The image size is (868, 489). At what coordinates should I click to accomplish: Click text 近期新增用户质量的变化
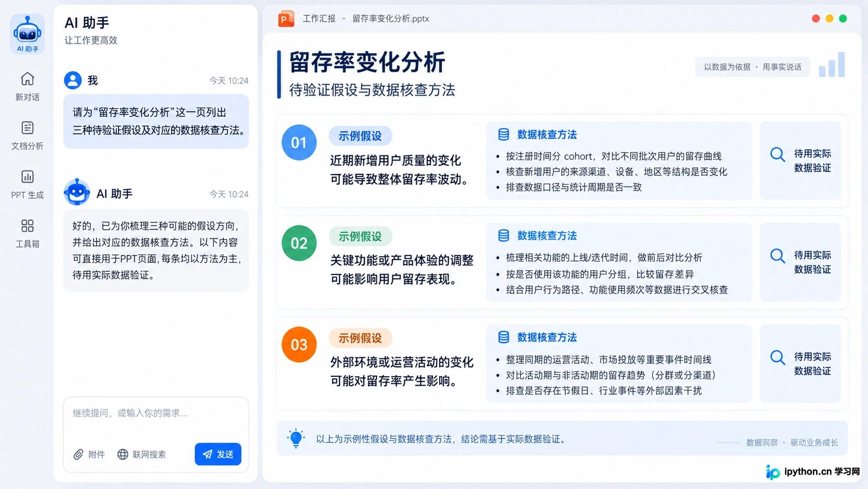click(x=396, y=161)
